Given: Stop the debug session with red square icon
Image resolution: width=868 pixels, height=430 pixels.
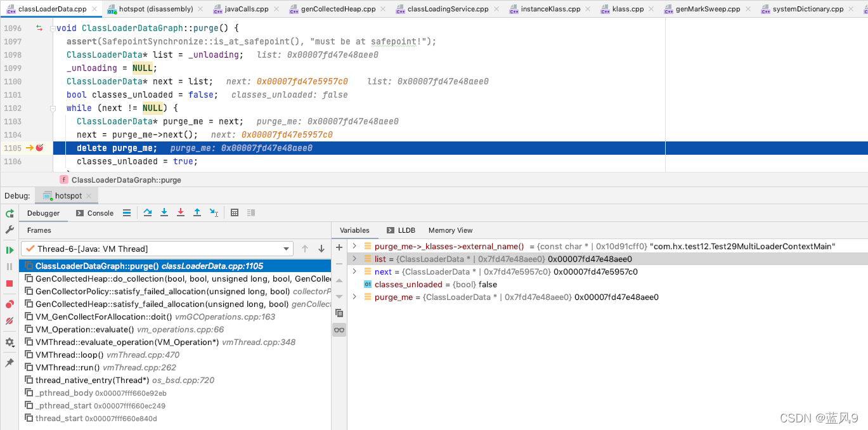Looking at the screenshot, I should [x=9, y=285].
